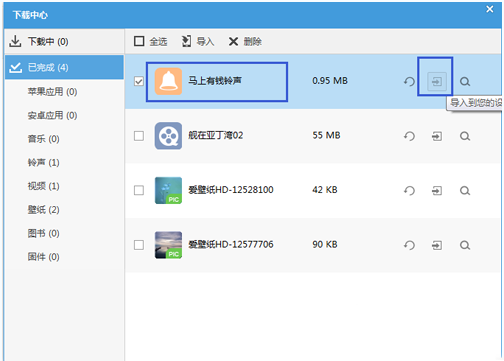Show the 音乐 (0) category
The image size is (504, 361).
click(x=43, y=139)
